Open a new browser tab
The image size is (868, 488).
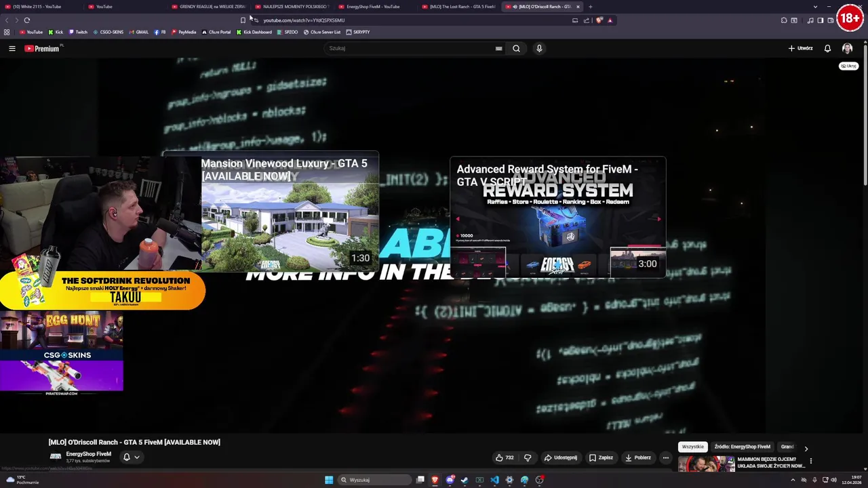[x=590, y=7]
